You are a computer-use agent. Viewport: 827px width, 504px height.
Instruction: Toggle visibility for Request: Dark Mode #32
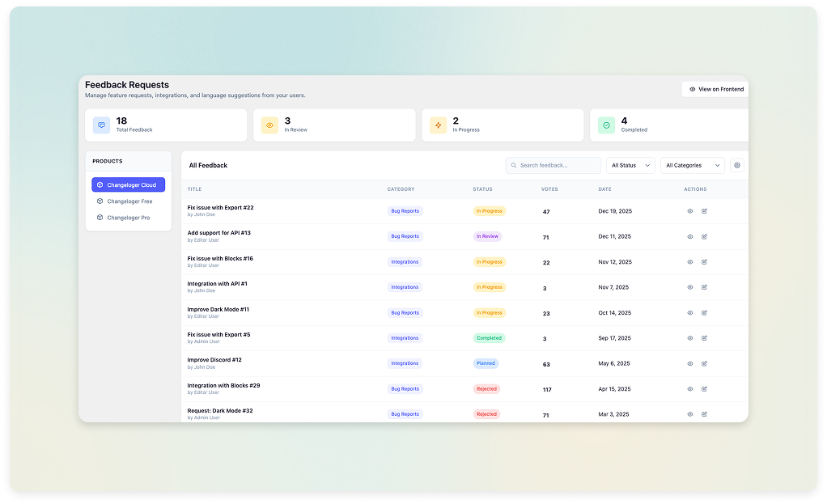[x=689, y=413]
